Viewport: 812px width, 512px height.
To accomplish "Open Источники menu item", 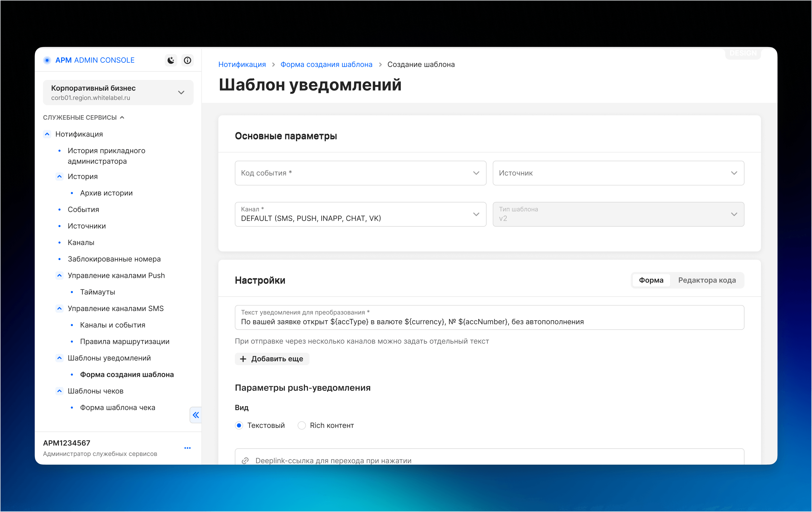I will (x=87, y=226).
